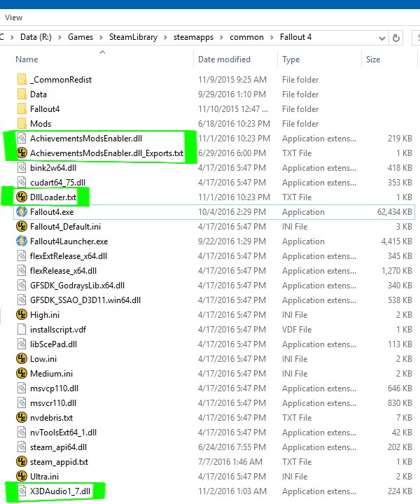Click the Data folder icon
This screenshot has width=420, height=504.
pos(22,94)
